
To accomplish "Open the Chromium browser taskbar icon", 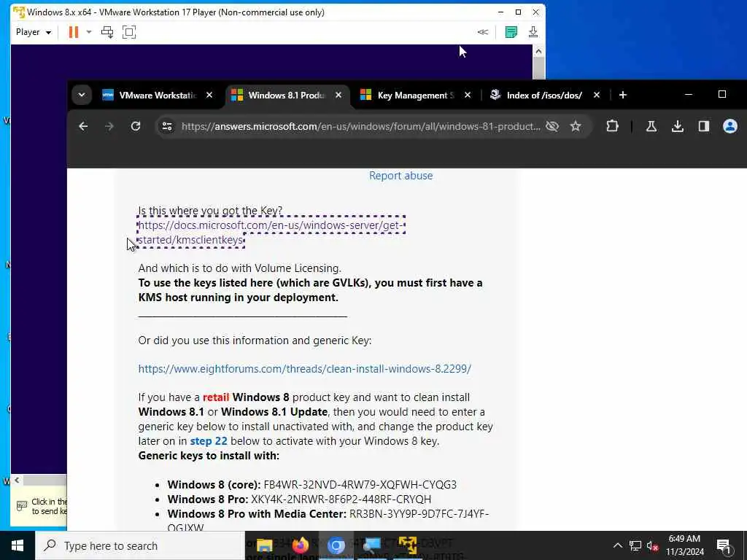I will 336,545.
